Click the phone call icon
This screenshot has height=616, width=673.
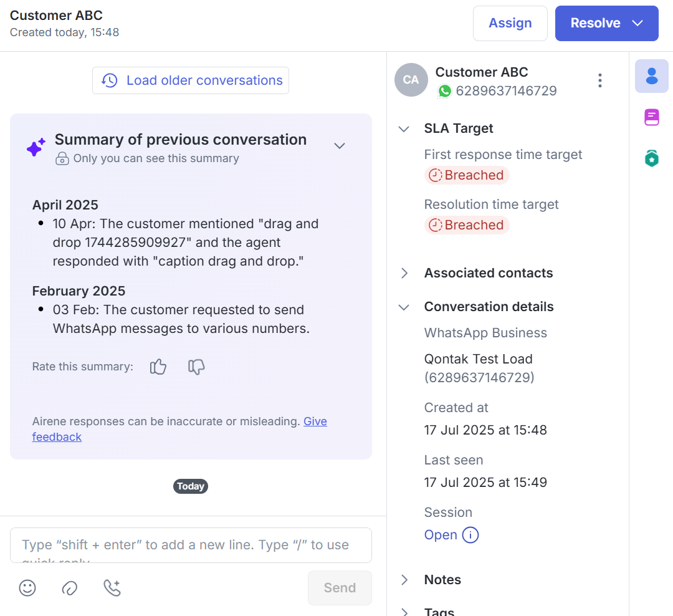112,588
